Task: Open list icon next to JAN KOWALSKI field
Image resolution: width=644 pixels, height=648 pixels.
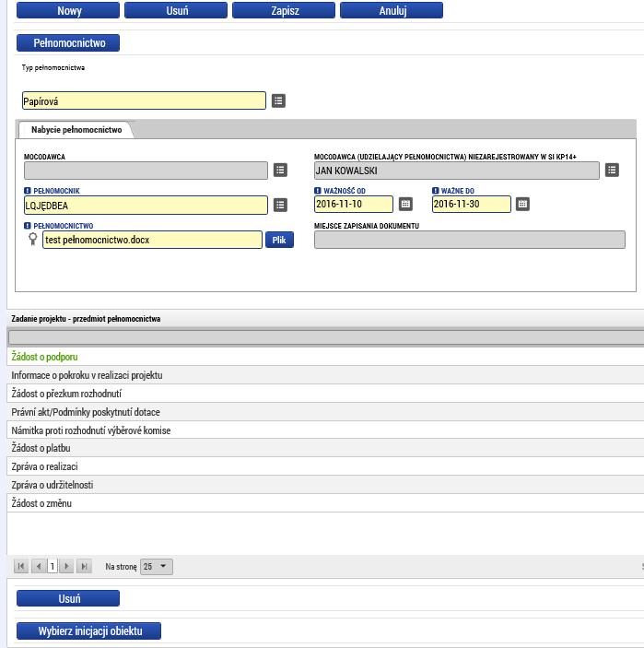Action: click(x=612, y=170)
